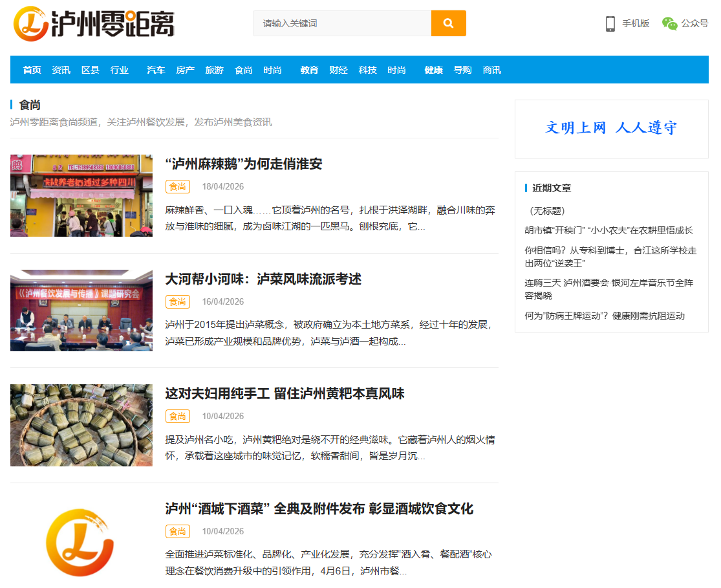Open the 防病王牌运动 recent article link
This screenshot has width=721, height=588.
point(604,316)
